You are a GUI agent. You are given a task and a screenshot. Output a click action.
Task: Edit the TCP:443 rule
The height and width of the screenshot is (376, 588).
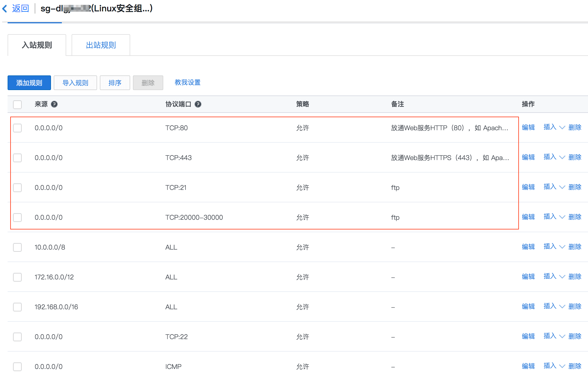[x=528, y=157]
